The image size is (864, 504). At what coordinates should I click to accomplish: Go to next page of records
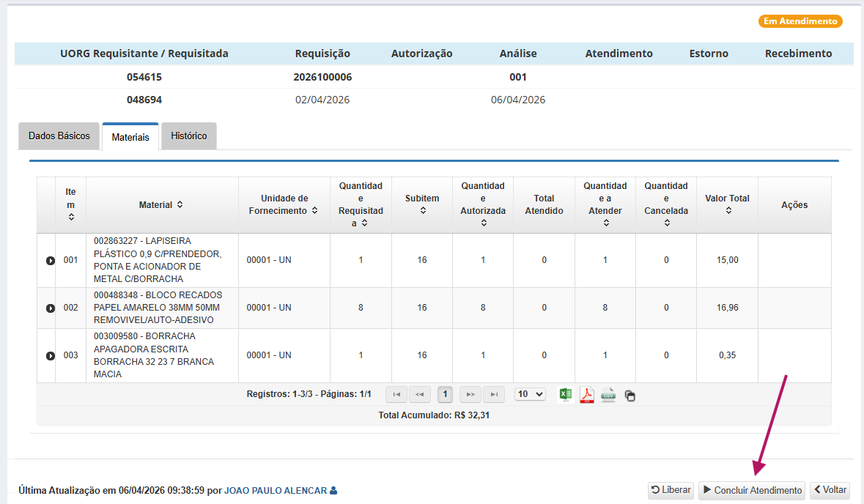tap(470, 394)
